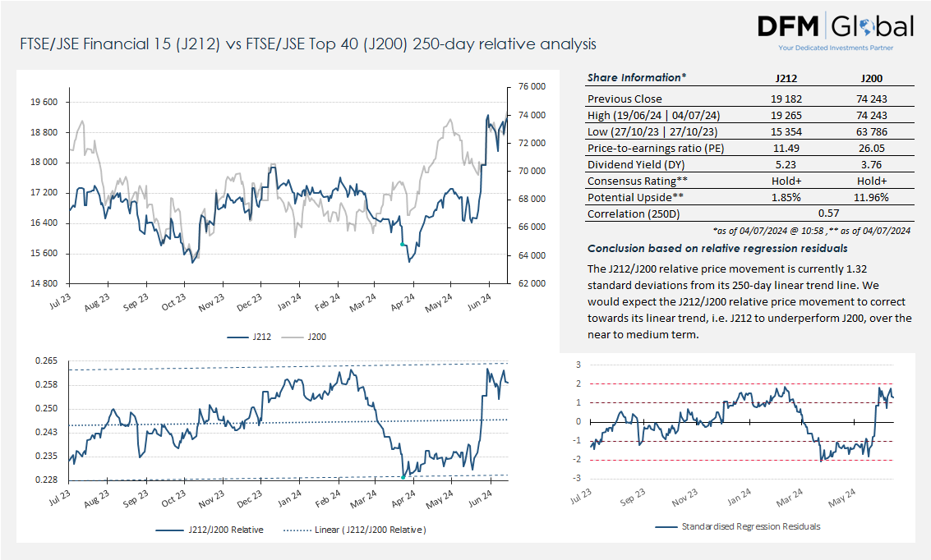Click 'Mar 24' on the residuals chart axis

tap(789, 497)
